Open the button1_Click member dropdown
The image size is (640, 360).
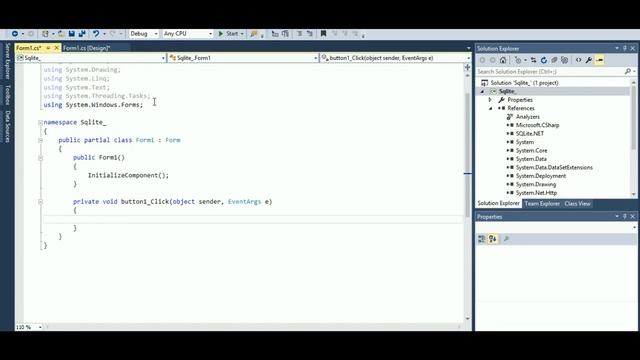point(396,58)
